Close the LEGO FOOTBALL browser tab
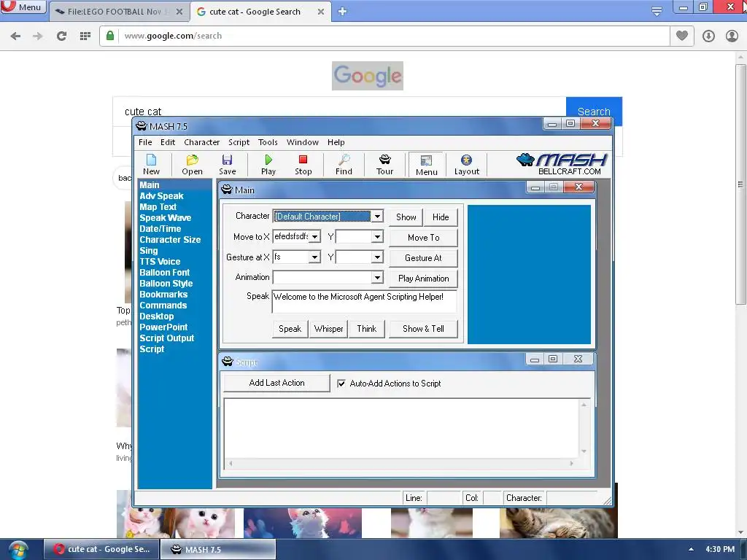747x560 pixels. click(x=179, y=12)
